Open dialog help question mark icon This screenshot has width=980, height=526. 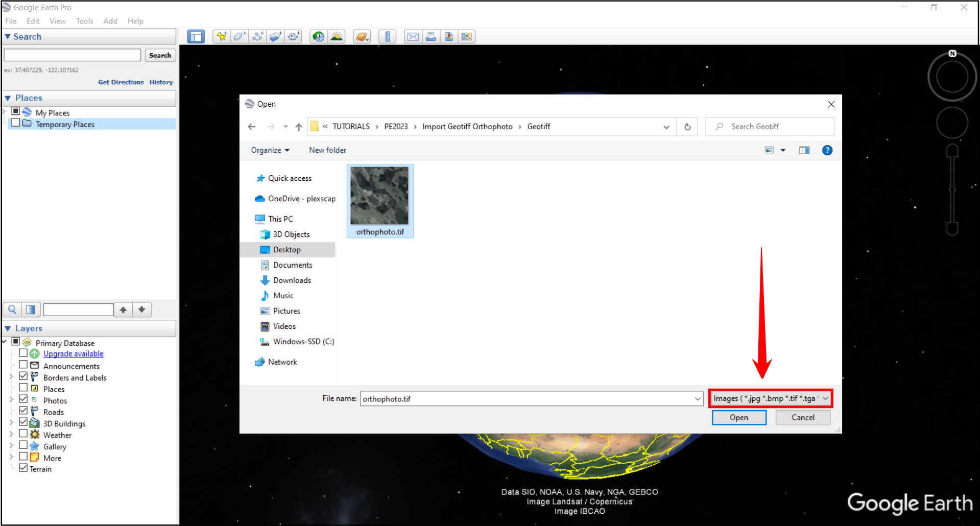pyautogui.click(x=827, y=150)
